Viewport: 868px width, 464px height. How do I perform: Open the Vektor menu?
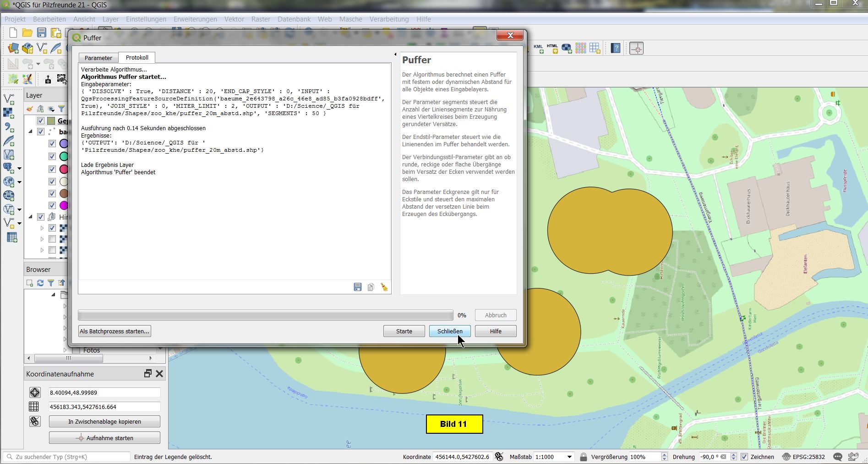234,19
